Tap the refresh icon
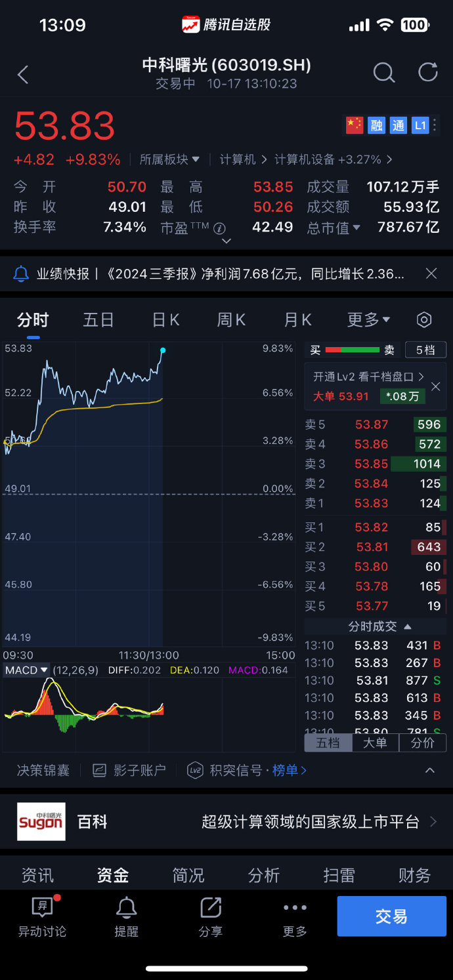This screenshot has height=980, width=453. pyautogui.click(x=427, y=72)
